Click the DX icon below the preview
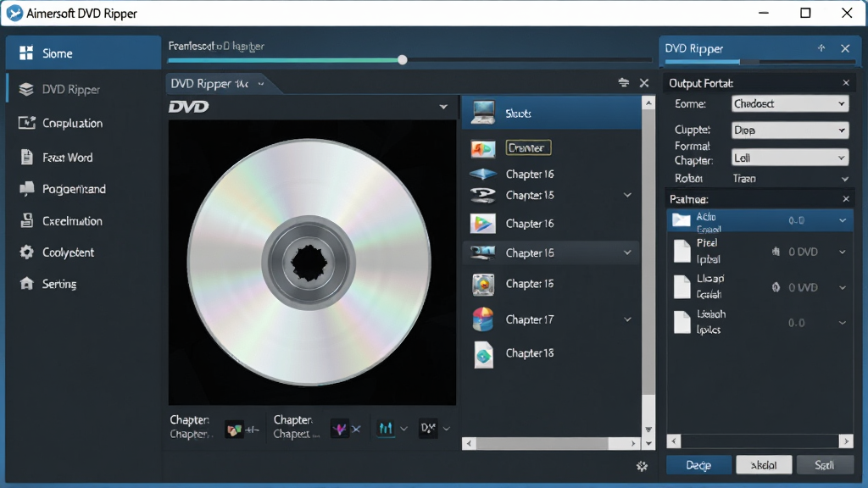 click(428, 428)
